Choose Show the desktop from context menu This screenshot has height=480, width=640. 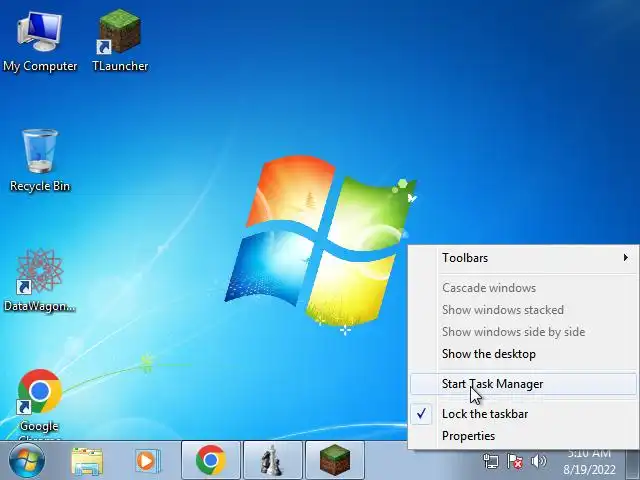point(523,354)
